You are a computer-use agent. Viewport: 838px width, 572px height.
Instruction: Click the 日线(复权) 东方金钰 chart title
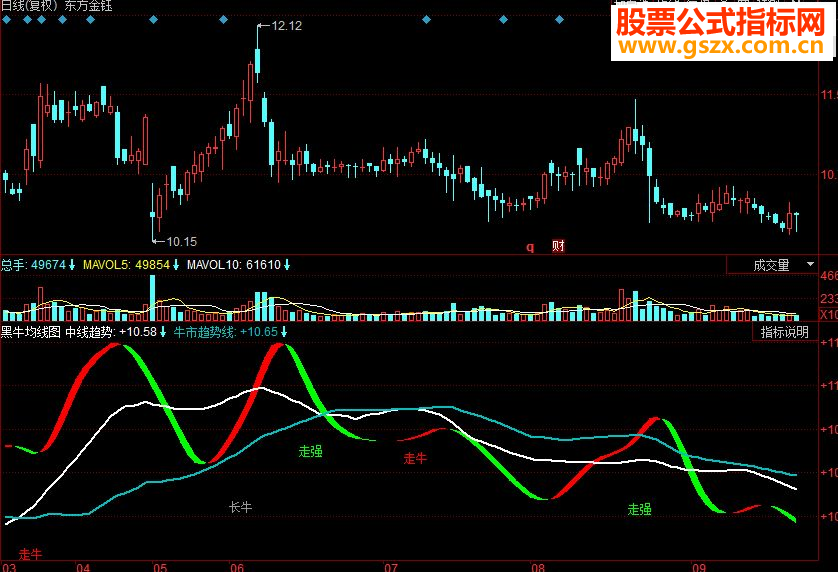click(x=57, y=6)
